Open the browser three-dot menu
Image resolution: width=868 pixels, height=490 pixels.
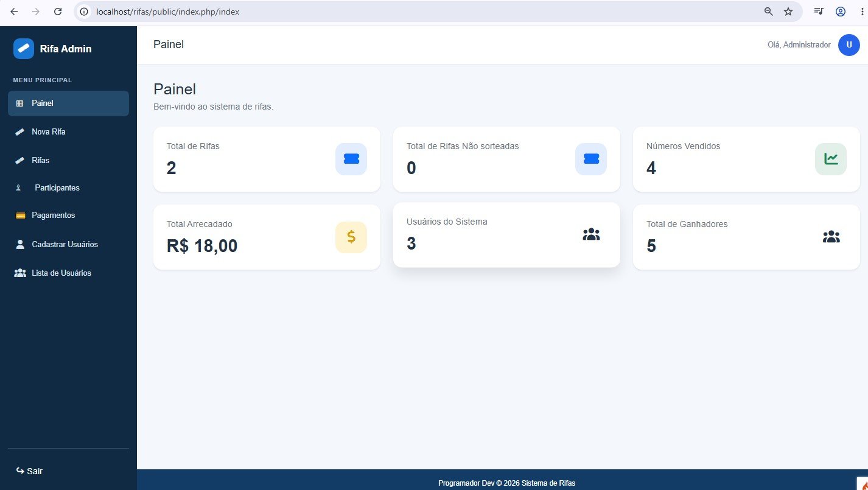861,12
